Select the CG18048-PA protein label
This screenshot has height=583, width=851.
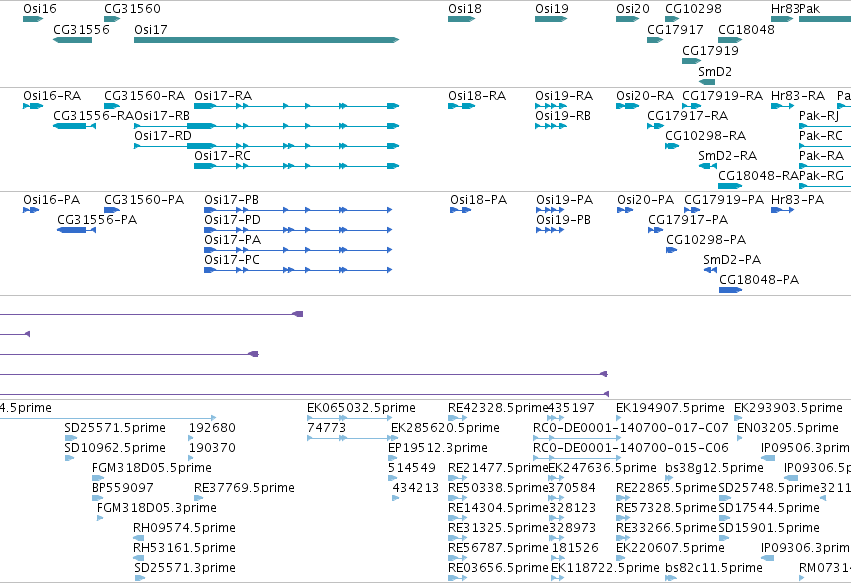[759, 280]
